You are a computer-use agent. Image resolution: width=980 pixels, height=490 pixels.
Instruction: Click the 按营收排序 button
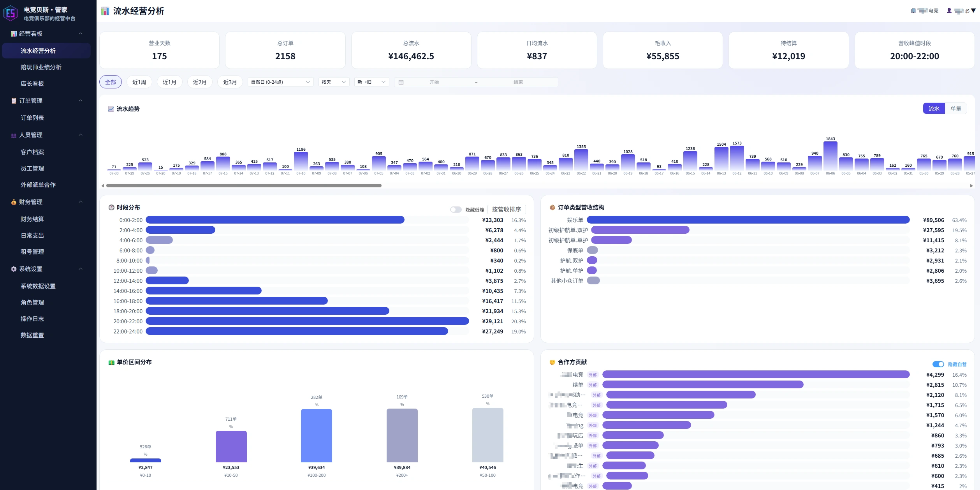507,210
